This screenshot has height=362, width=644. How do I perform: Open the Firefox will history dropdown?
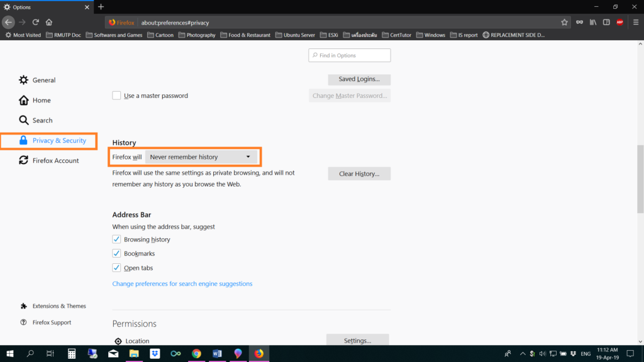[201, 156]
